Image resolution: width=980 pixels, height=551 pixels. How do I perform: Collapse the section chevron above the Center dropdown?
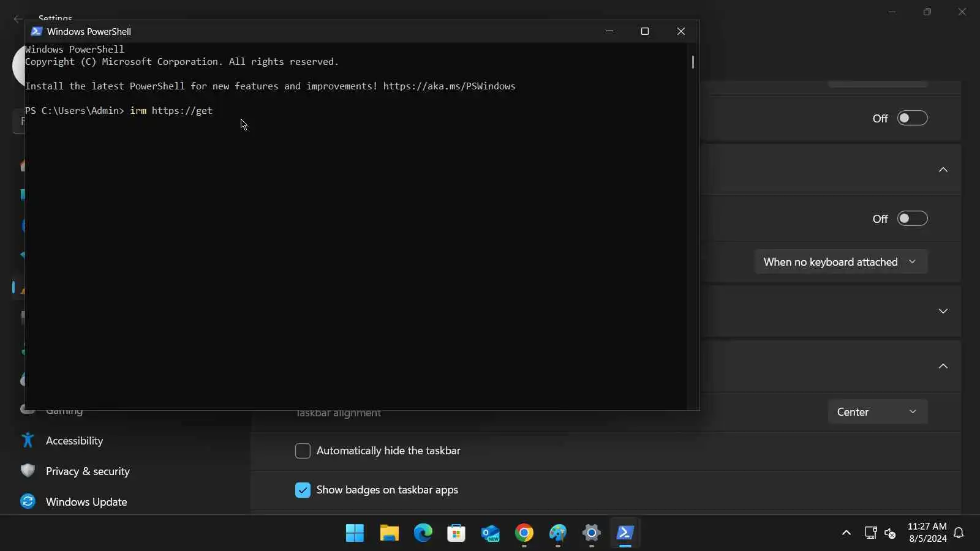pos(943,366)
